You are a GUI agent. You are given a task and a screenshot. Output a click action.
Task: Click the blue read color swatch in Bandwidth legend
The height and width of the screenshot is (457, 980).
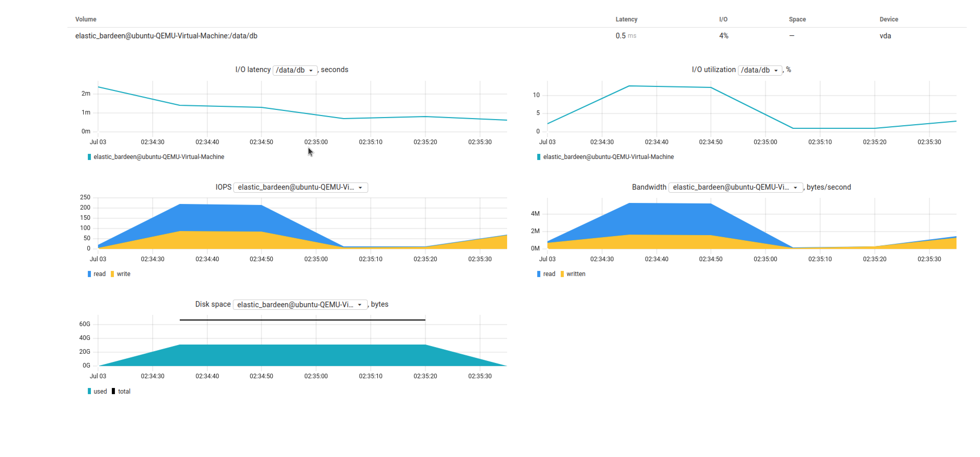539,274
